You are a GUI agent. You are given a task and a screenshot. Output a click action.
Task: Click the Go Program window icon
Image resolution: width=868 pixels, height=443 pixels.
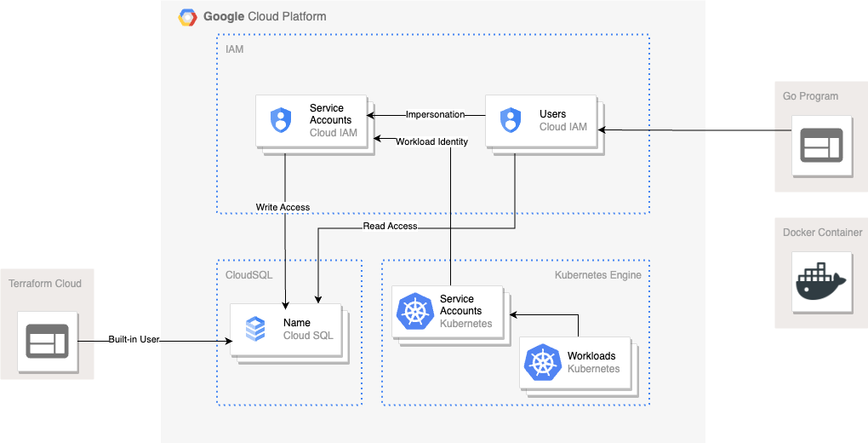(x=821, y=146)
